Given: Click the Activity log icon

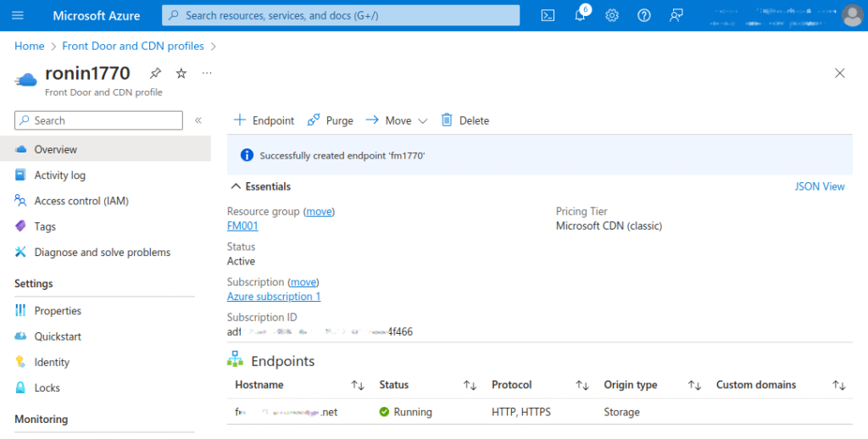Looking at the screenshot, I should tap(20, 175).
